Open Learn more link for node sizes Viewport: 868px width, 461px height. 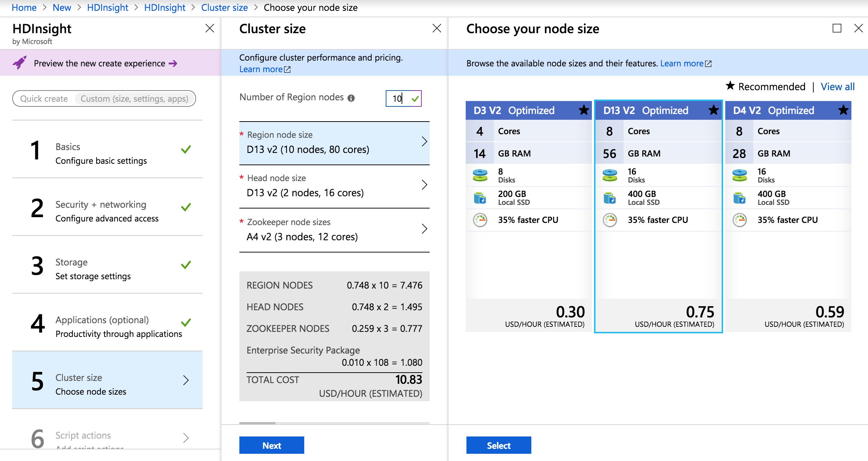pos(682,63)
